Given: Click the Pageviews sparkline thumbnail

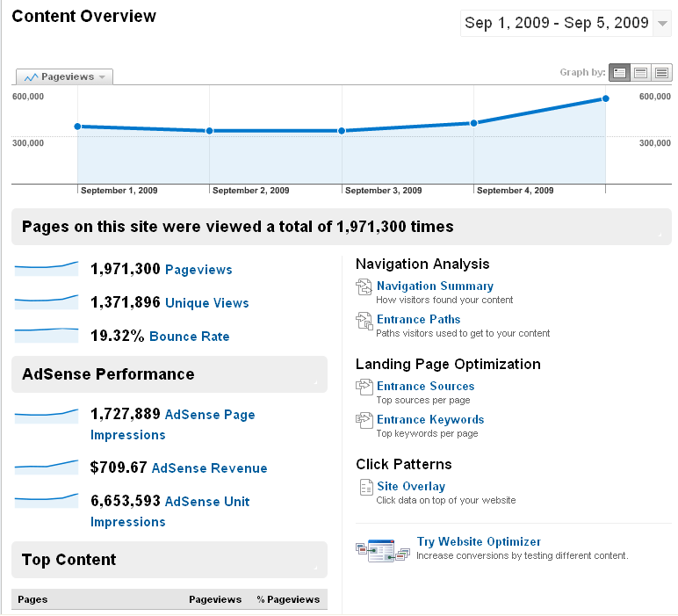Looking at the screenshot, I should [47, 269].
